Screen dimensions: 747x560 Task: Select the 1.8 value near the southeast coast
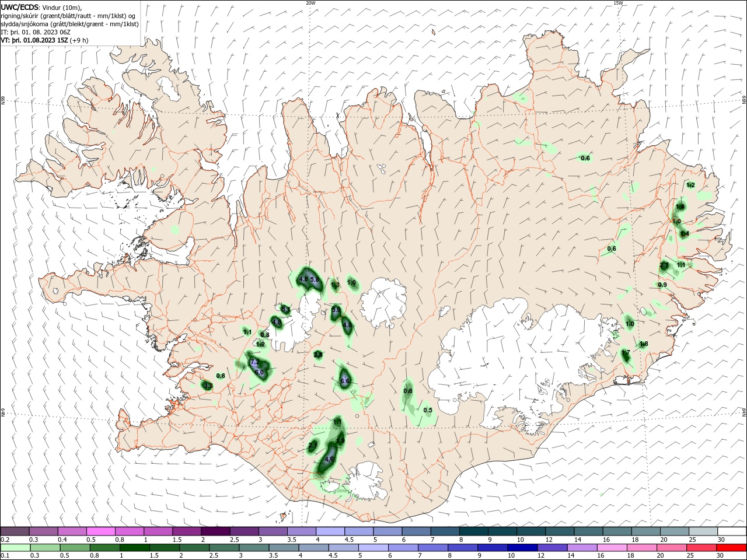point(644,344)
